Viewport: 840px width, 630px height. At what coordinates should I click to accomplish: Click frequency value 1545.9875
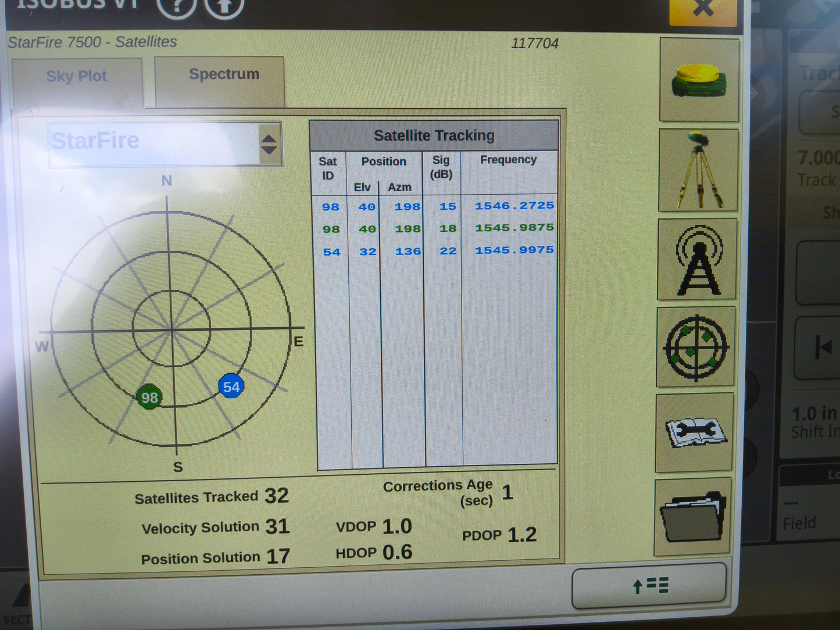tap(514, 227)
